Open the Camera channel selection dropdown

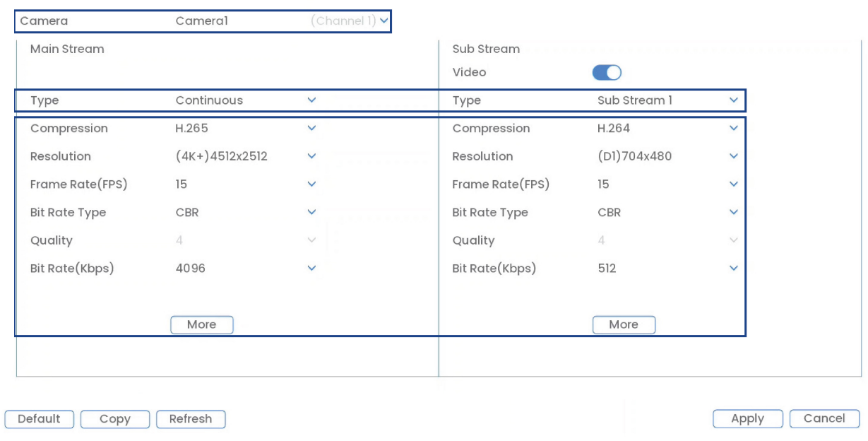pos(384,21)
